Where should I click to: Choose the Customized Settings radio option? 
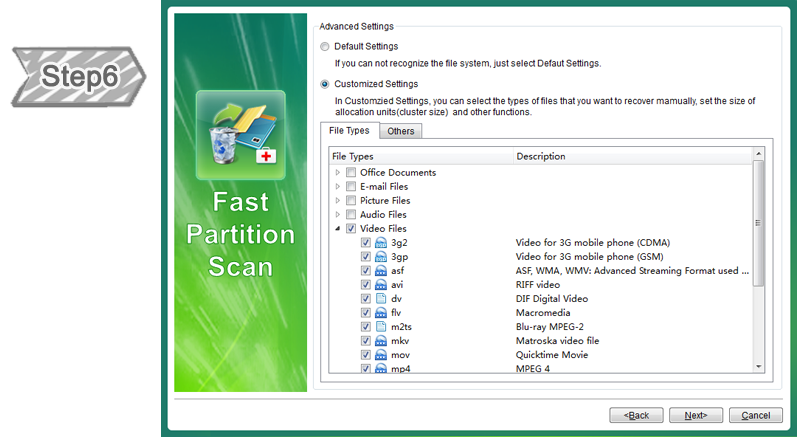pos(324,84)
